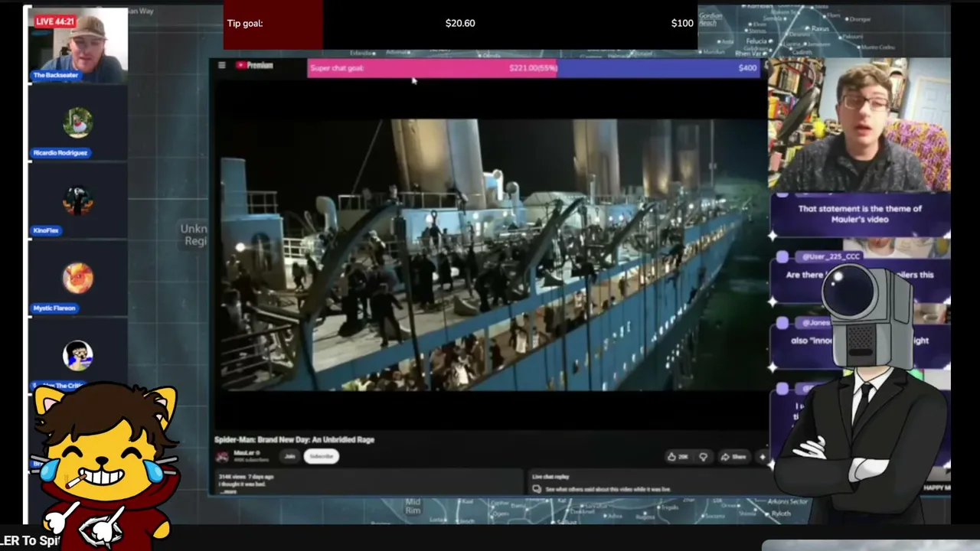Click chat message 'That statement is the theme of Mauler's video'
Screen dimensions: 980x551
(x=860, y=214)
